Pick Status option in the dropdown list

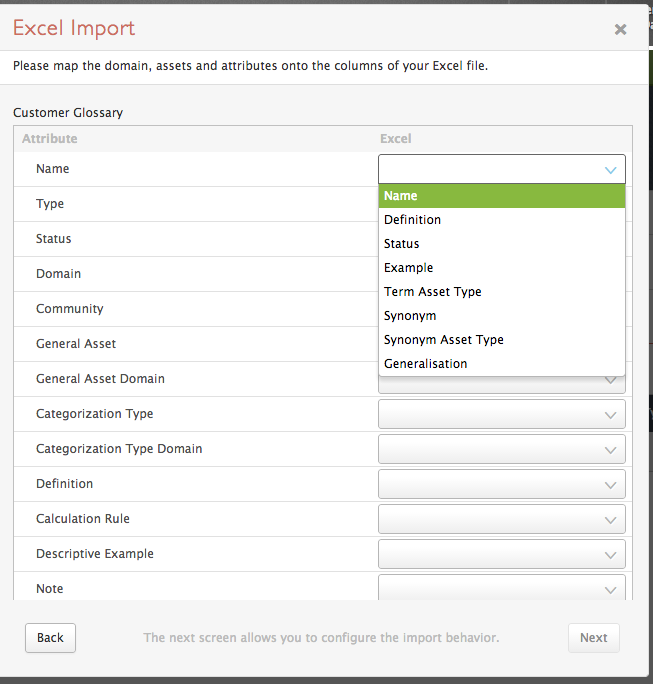click(502, 244)
